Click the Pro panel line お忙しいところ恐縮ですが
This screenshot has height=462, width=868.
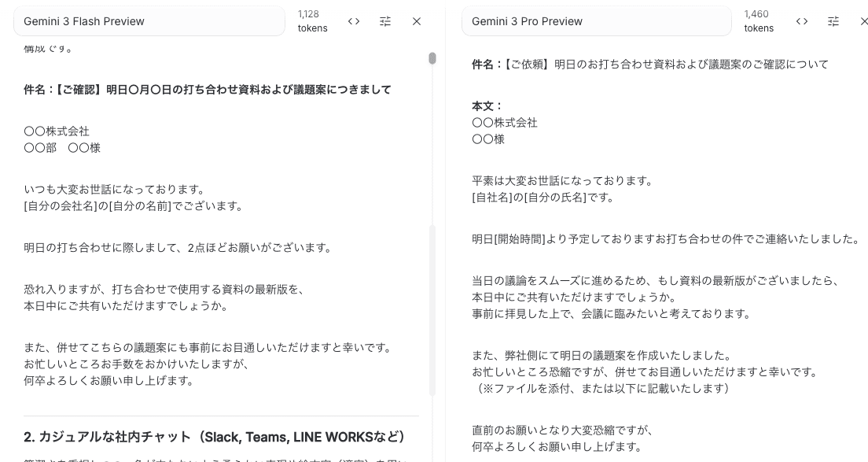pyautogui.click(x=645, y=371)
